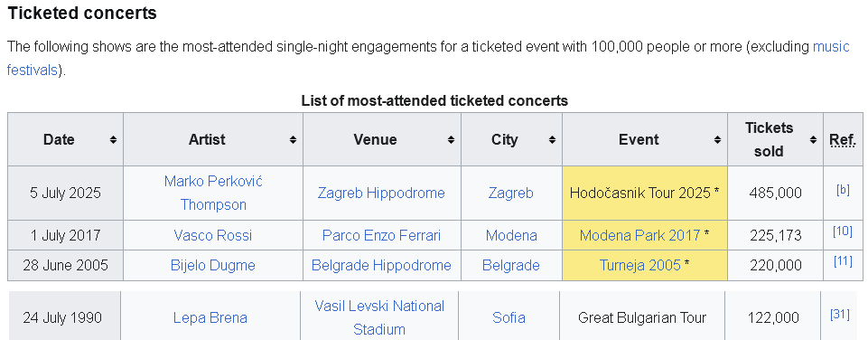
Task: Open Zagreb Hippodrome venue link
Action: [381, 193]
